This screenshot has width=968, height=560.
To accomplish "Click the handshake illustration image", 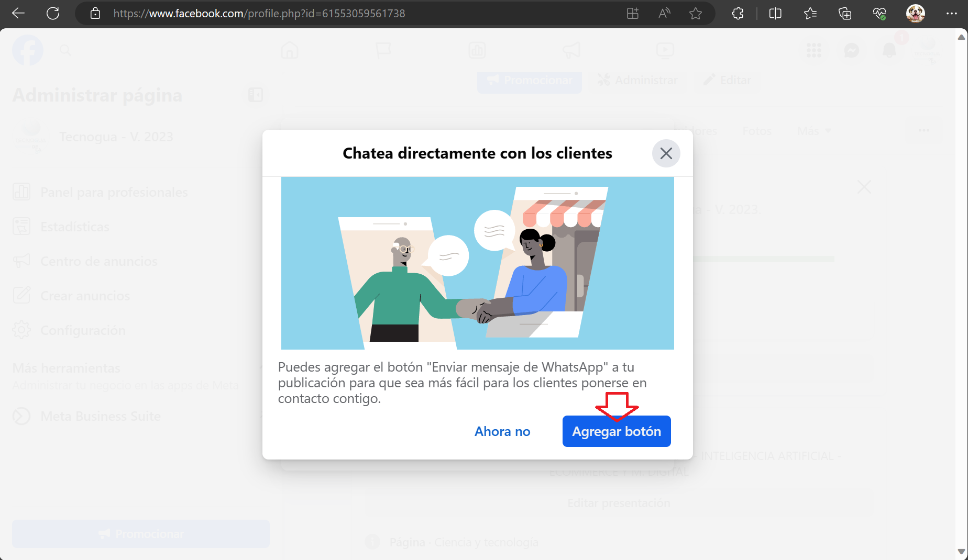I will click(477, 263).
